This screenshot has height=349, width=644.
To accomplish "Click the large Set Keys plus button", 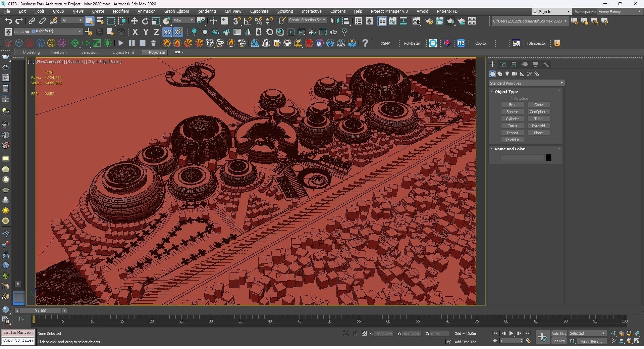I will [x=542, y=337].
